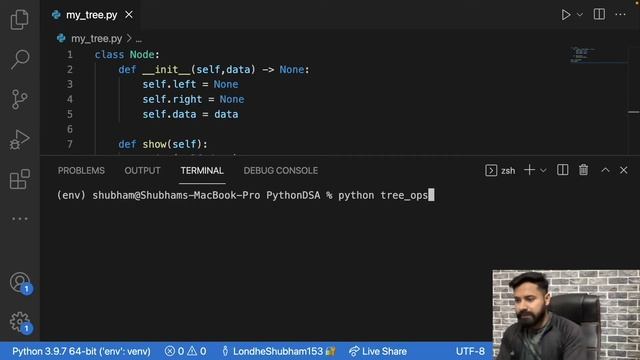Open the Extensions view

pyautogui.click(x=20, y=179)
